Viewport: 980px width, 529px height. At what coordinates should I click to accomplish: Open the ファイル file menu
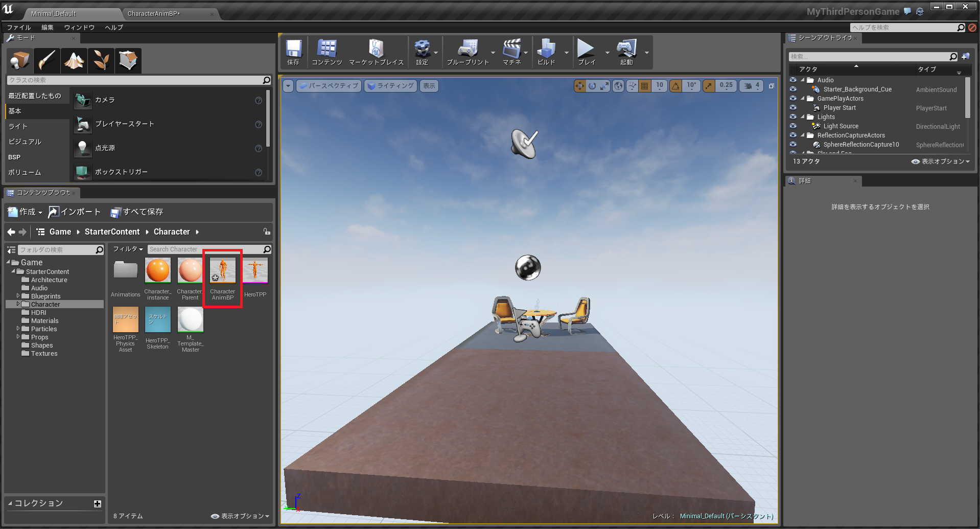pyautogui.click(x=19, y=28)
